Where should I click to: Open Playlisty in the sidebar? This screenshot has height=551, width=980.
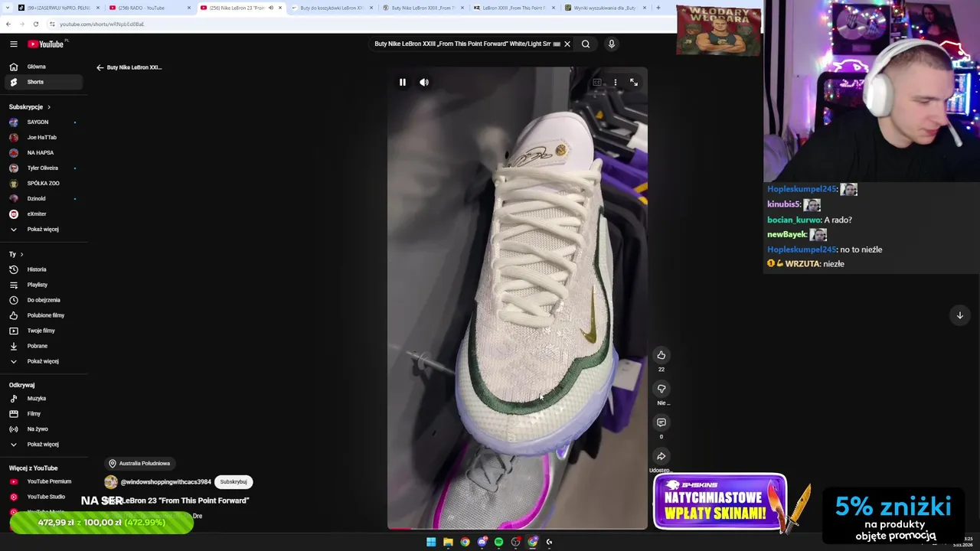click(44, 285)
